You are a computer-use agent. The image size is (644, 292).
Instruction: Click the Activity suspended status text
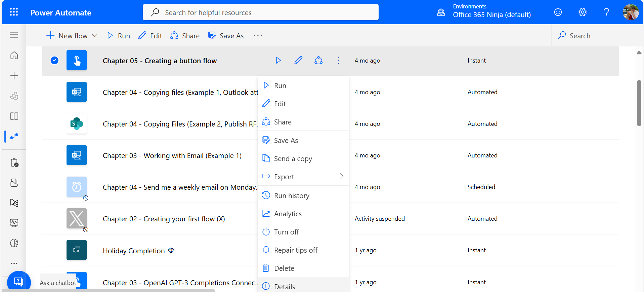click(x=380, y=219)
